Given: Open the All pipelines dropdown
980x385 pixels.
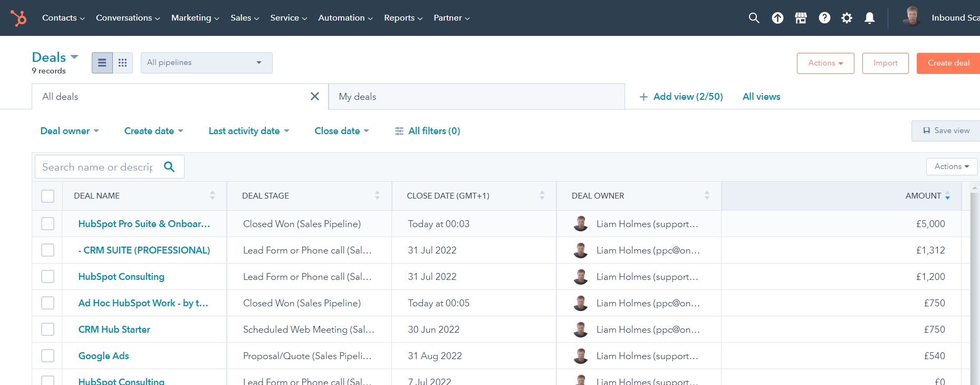Looking at the screenshot, I should [207, 63].
